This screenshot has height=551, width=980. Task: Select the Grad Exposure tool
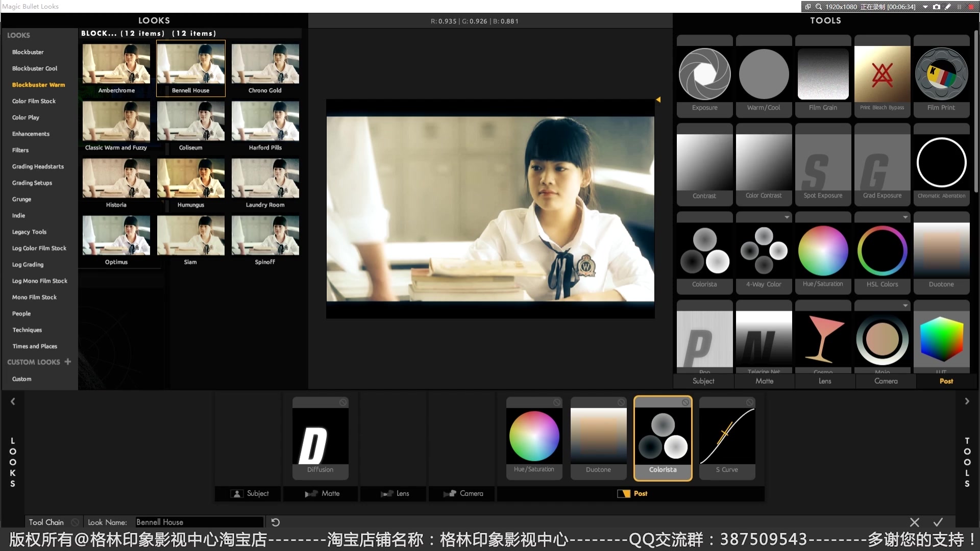tap(882, 165)
